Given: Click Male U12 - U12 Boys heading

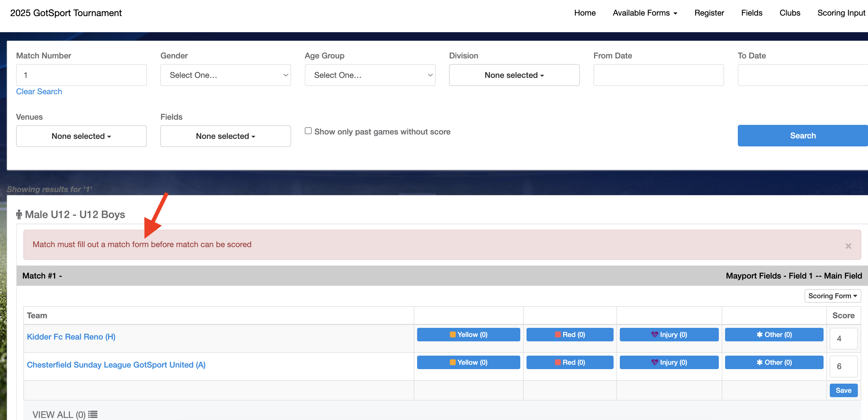Looking at the screenshot, I should 75,214.
